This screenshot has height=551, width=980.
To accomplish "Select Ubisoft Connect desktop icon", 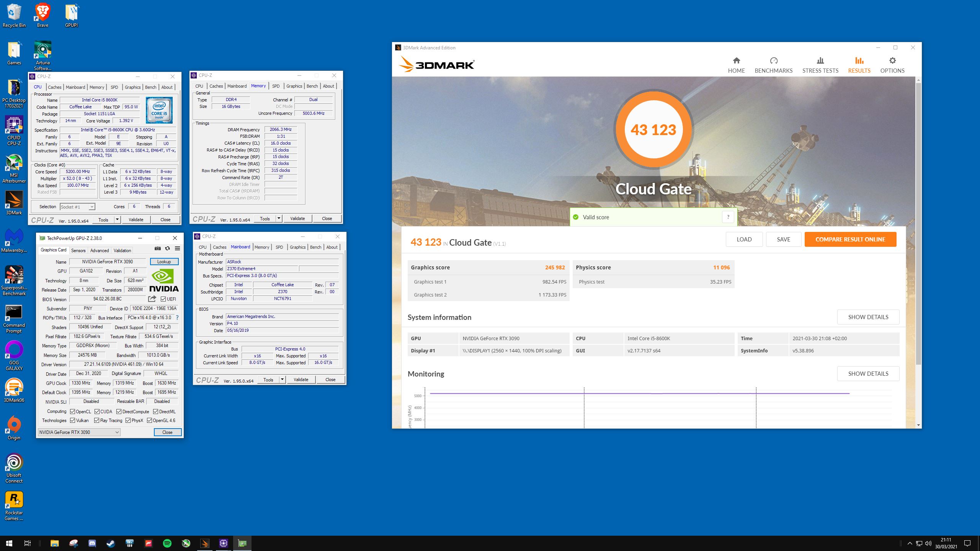I will (14, 468).
